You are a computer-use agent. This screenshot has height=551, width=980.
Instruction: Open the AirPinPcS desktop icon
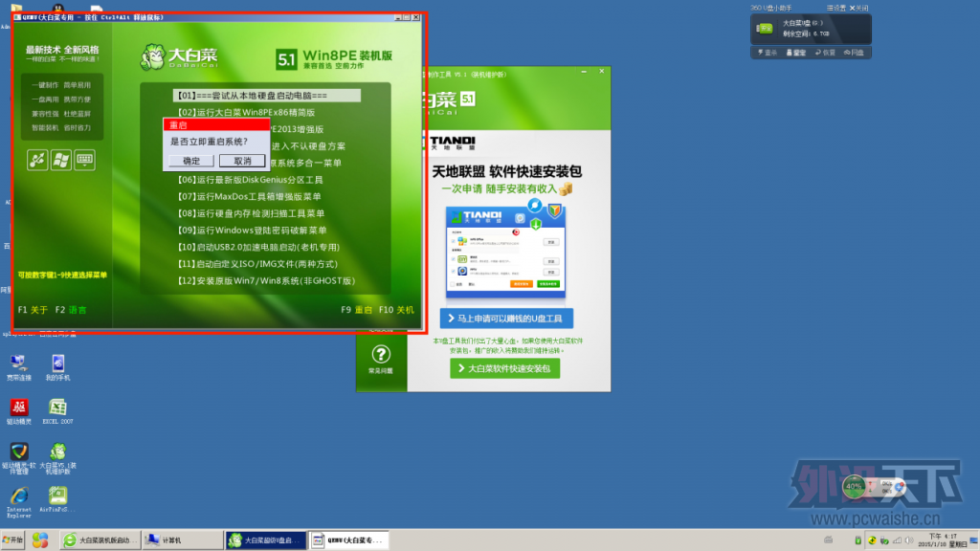57,499
